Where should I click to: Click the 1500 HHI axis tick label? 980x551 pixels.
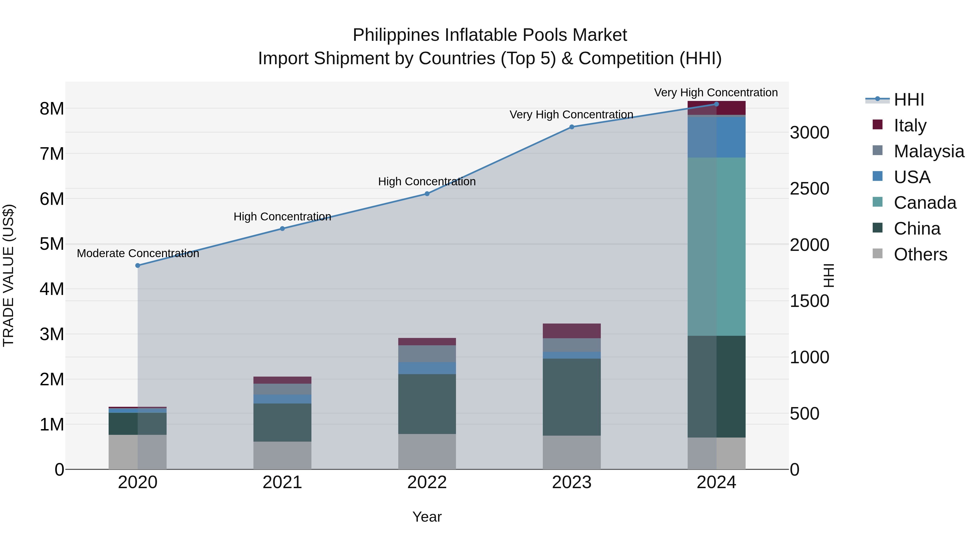tap(810, 301)
